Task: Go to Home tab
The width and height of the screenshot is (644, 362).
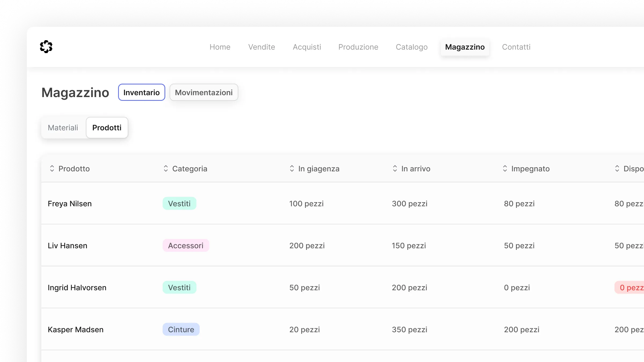Action: (220, 47)
